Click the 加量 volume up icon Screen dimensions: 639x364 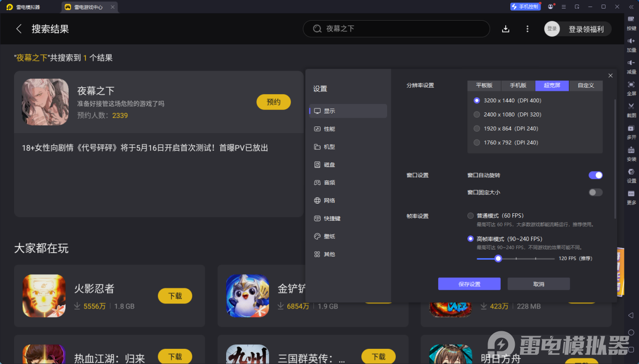(631, 44)
